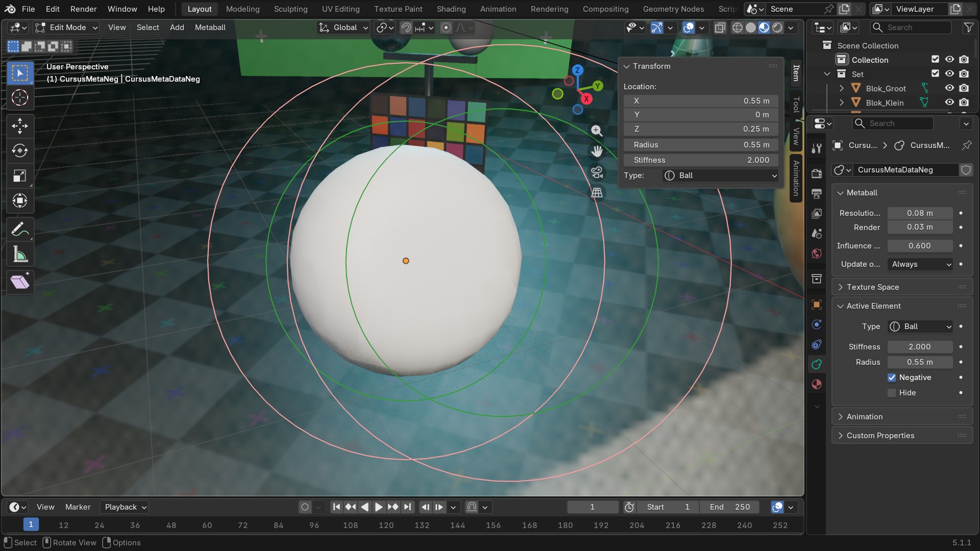Open the View sidebar tab
The height and width of the screenshot is (551, 980).
point(796,136)
